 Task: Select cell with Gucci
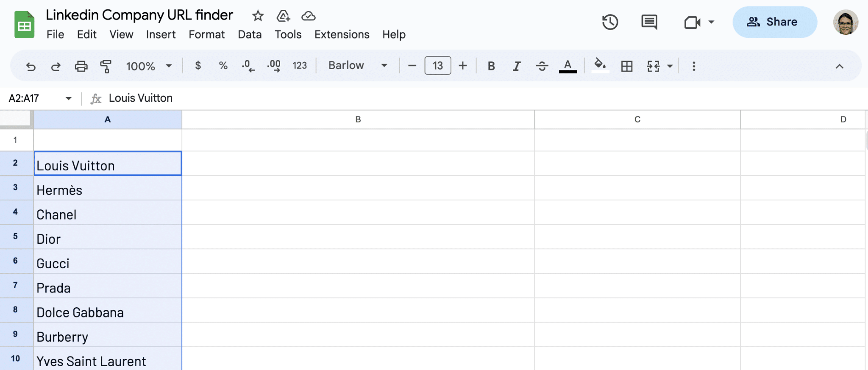(x=108, y=262)
